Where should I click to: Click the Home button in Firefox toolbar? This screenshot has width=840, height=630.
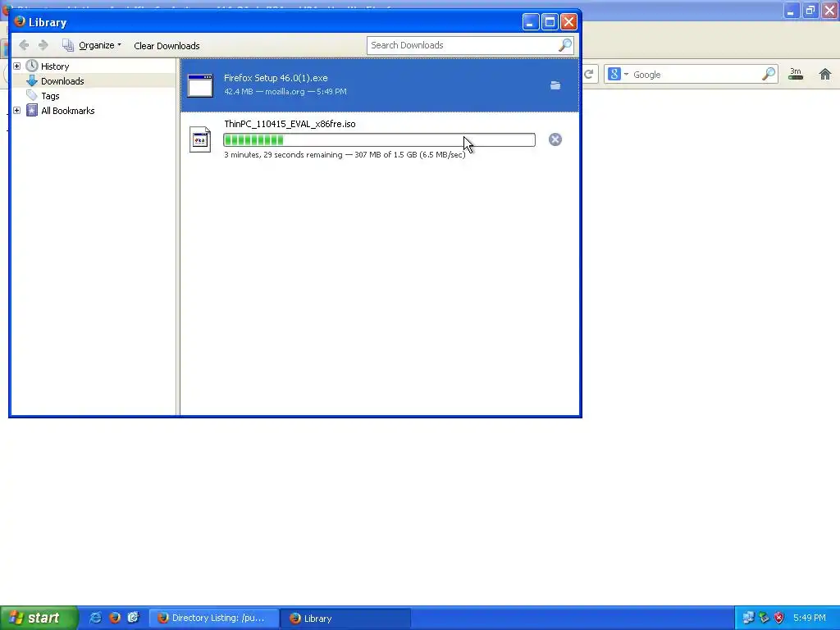pos(825,74)
